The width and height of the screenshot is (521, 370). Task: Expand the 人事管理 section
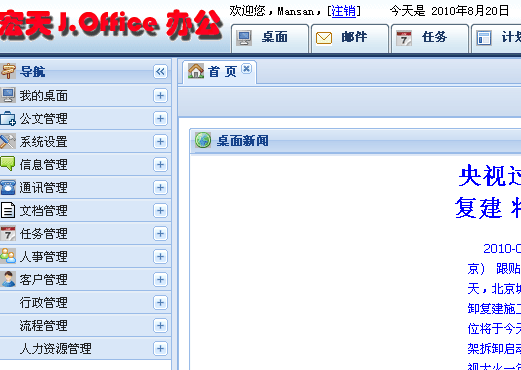click(x=160, y=256)
